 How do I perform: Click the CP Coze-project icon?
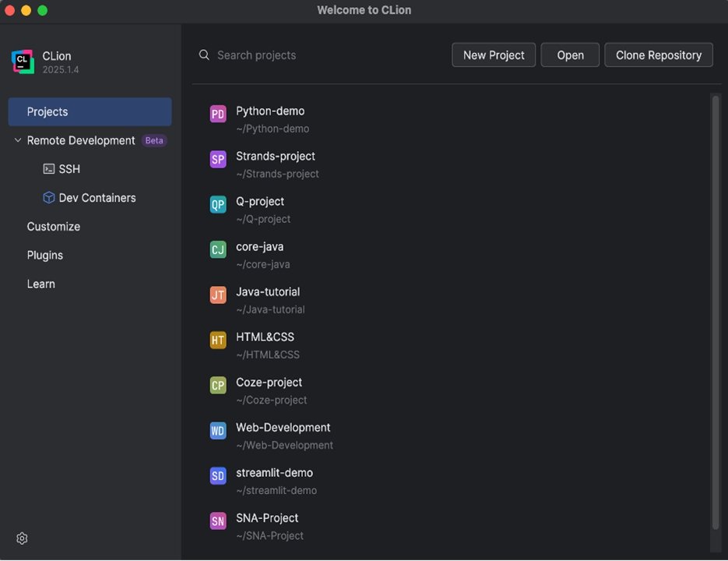[218, 386]
